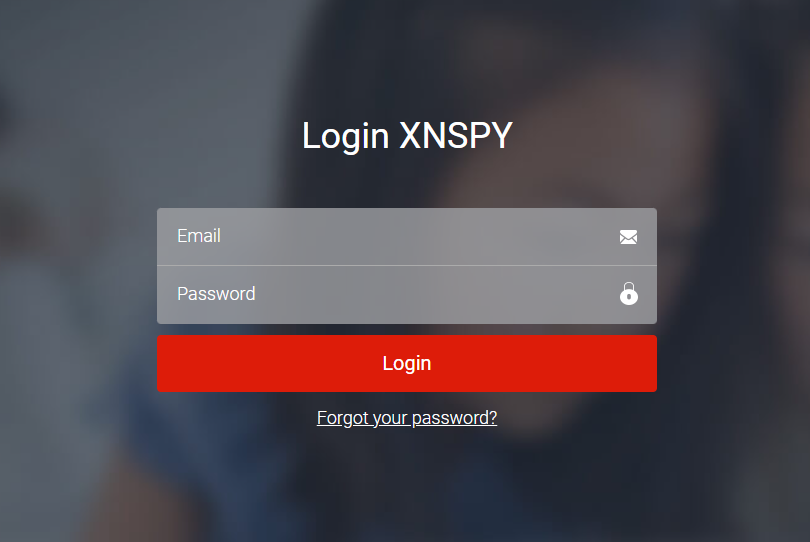Click the white envelope symbol
The image size is (810, 542).
(x=628, y=237)
